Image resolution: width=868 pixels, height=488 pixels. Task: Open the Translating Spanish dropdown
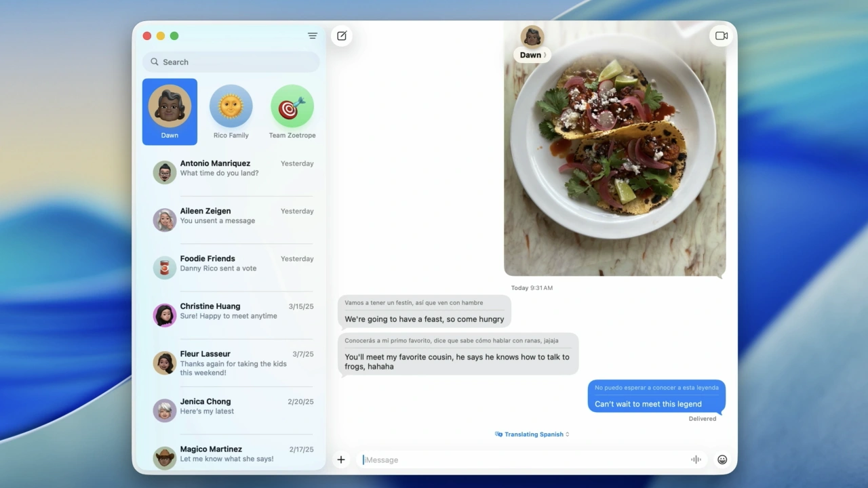533,434
